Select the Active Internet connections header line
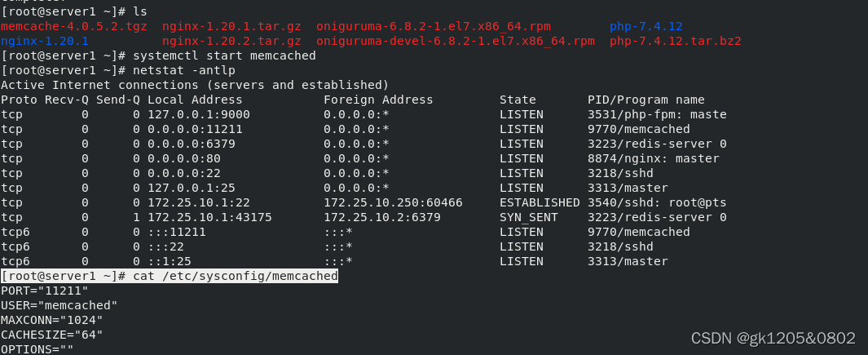The width and height of the screenshot is (868, 355). (x=195, y=85)
